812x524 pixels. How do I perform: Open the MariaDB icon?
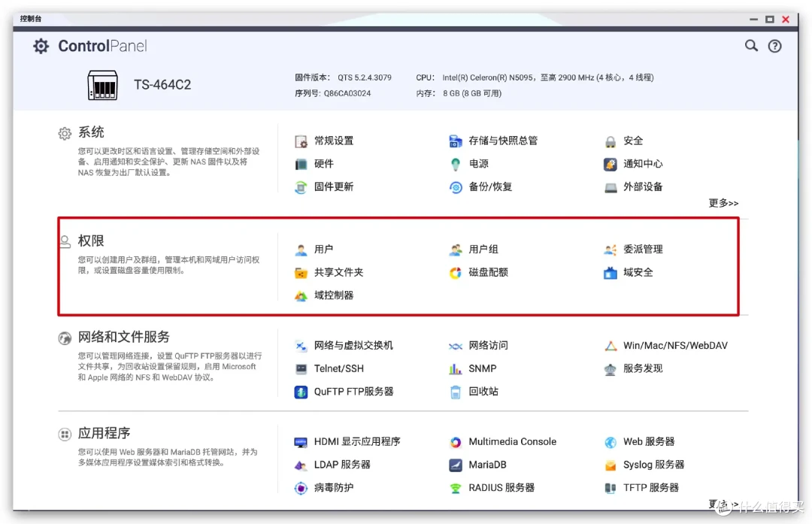(x=455, y=465)
